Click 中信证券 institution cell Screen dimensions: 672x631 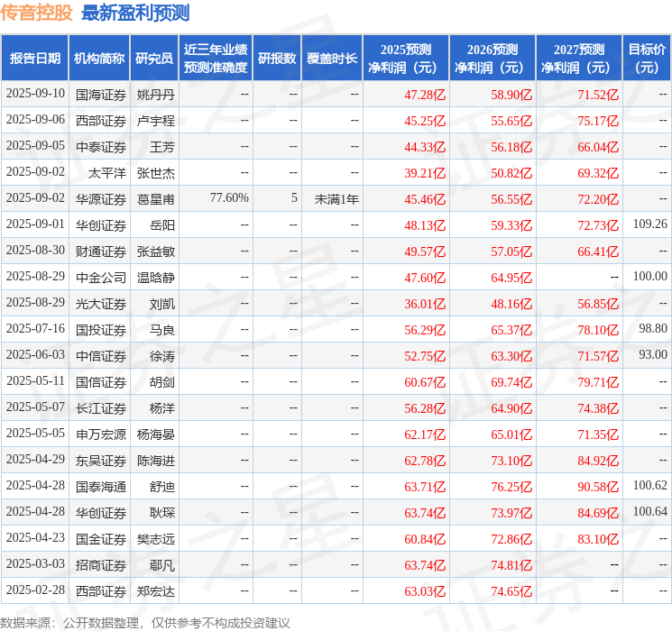tap(101, 356)
